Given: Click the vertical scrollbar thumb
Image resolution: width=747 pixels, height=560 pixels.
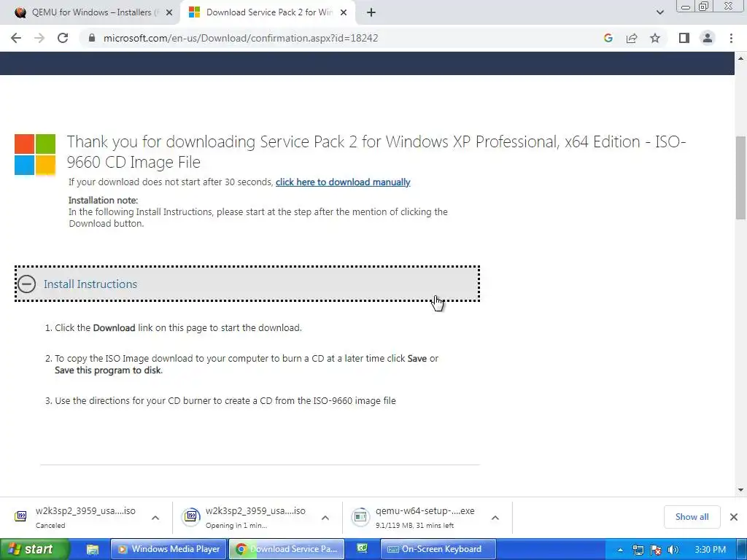Looking at the screenshot, I should click(741, 177).
